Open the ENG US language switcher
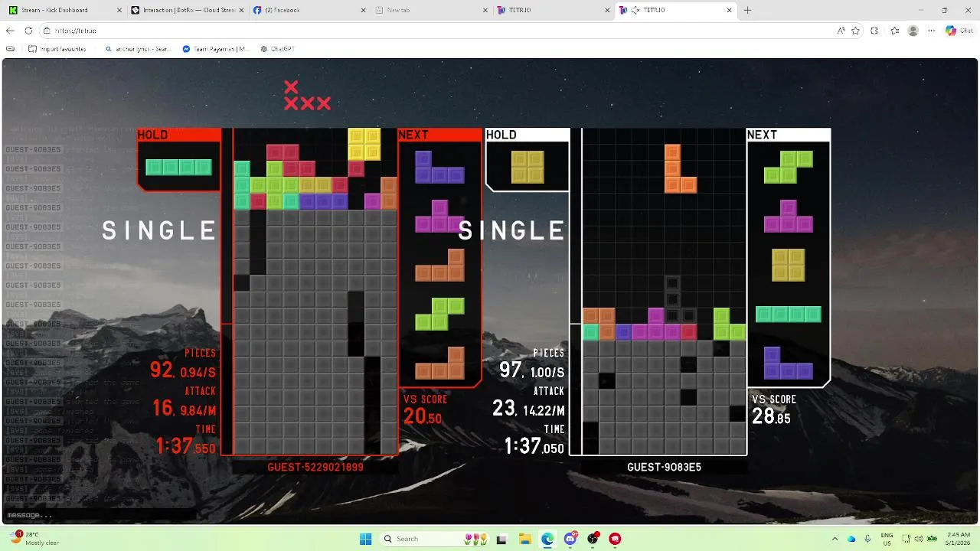Screen dimensions: 980x551 [887, 539]
